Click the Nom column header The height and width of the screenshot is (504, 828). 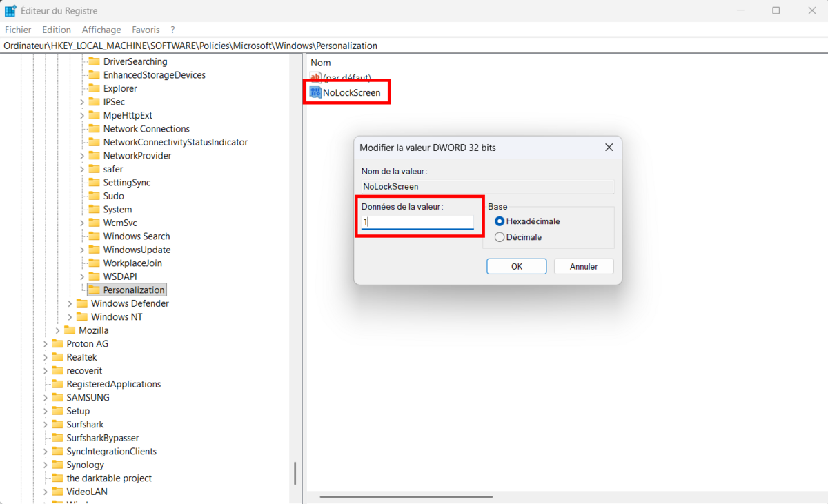point(321,63)
